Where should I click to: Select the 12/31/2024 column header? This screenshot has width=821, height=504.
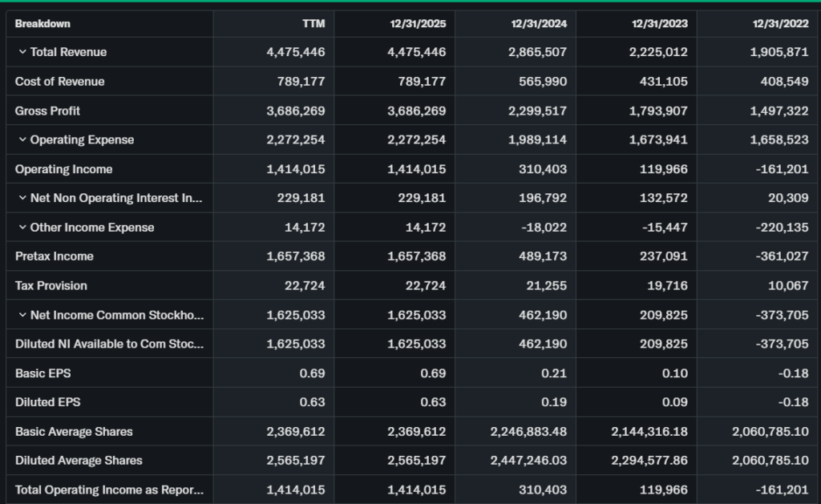click(x=539, y=23)
